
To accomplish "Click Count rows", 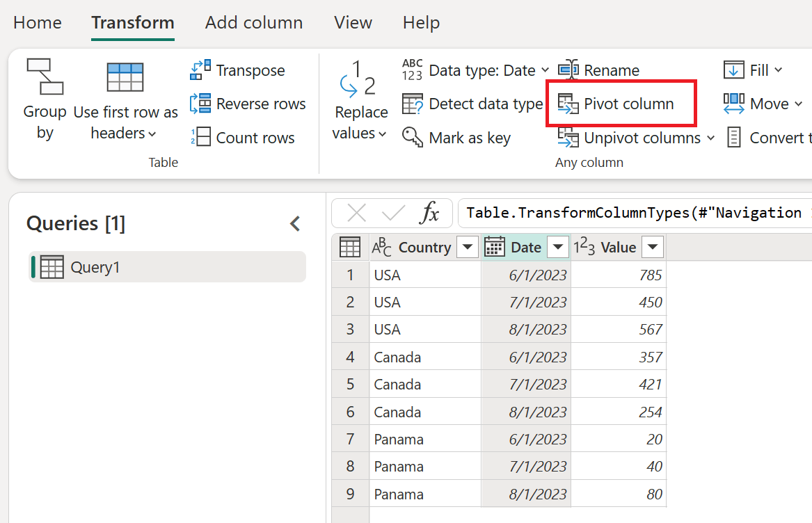I will click(242, 137).
